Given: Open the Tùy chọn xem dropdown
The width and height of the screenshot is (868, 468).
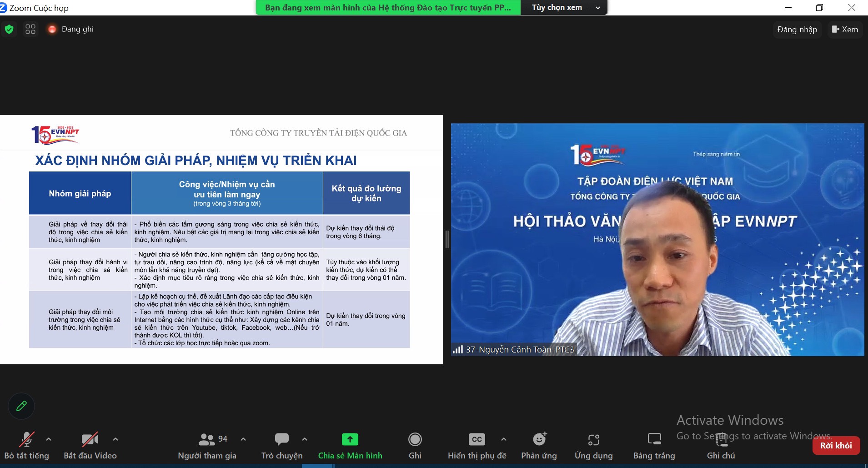Looking at the screenshot, I should pyautogui.click(x=564, y=8).
